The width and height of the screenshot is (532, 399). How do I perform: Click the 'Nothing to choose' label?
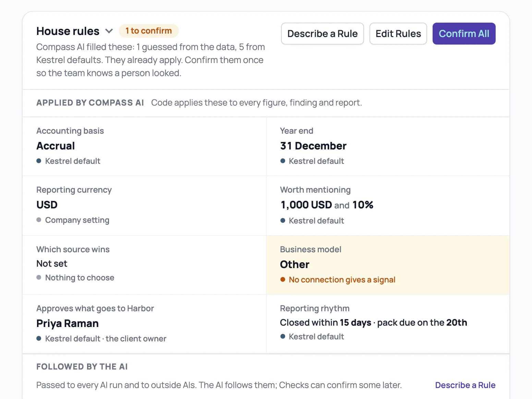coord(80,278)
